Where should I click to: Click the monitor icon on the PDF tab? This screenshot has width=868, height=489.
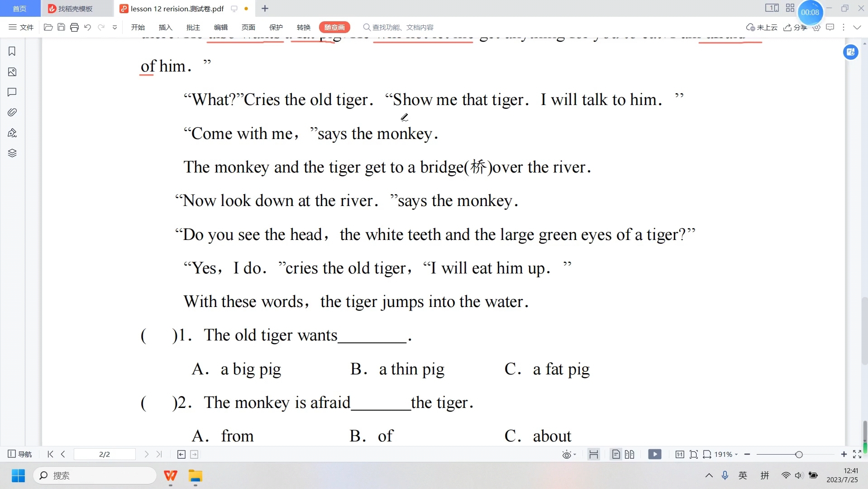point(234,9)
